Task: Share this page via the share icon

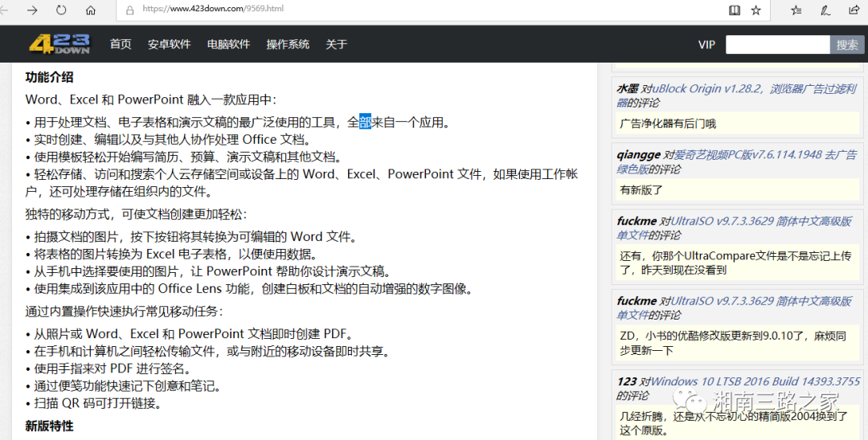Action: [x=854, y=10]
